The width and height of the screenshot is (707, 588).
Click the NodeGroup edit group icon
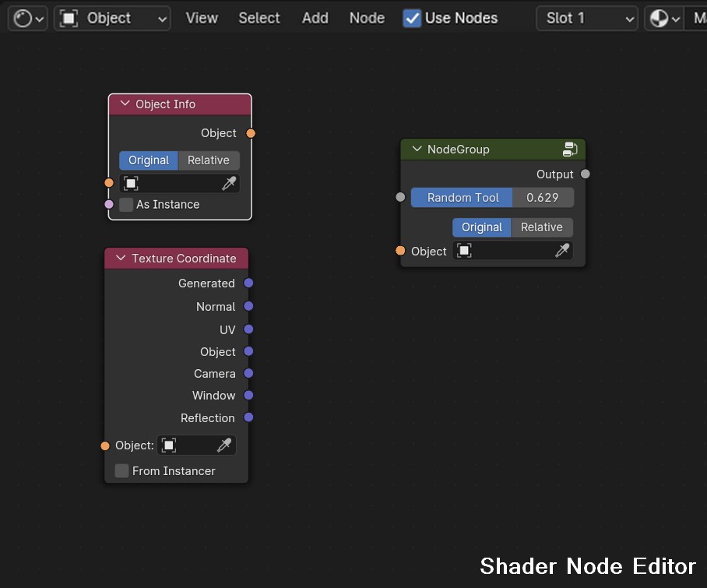click(x=570, y=150)
